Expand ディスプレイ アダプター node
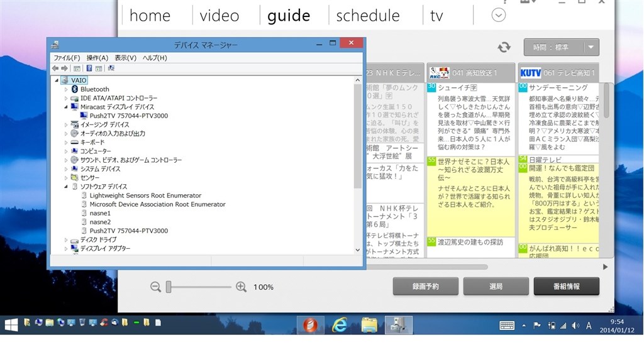The width and height of the screenshot is (644, 362). point(65,248)
